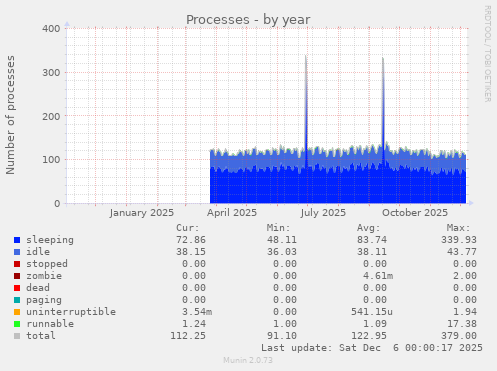The height and width of the screenshot is (371, 497).
Task: Click total maximum value 379.00
Action: [459, 336]
